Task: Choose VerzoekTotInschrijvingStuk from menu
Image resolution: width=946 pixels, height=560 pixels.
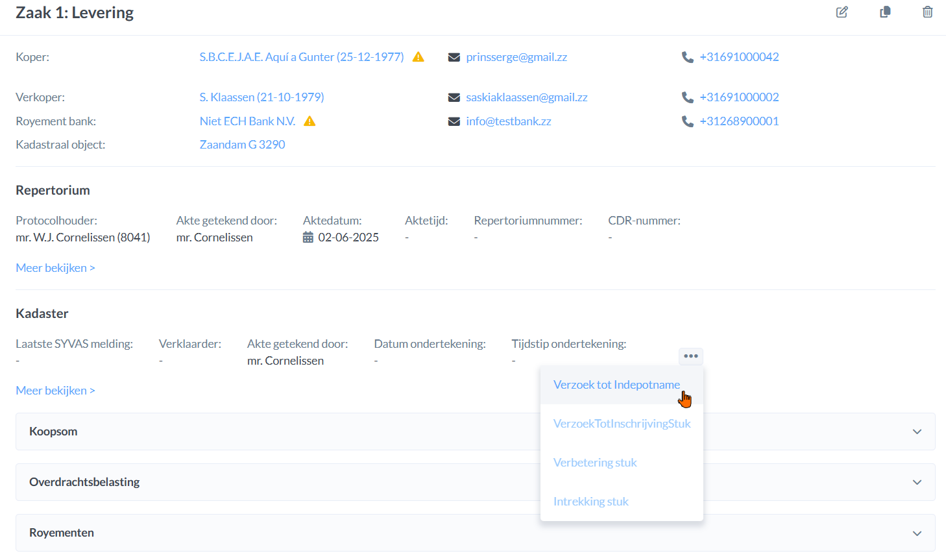Action: [622, 424]
